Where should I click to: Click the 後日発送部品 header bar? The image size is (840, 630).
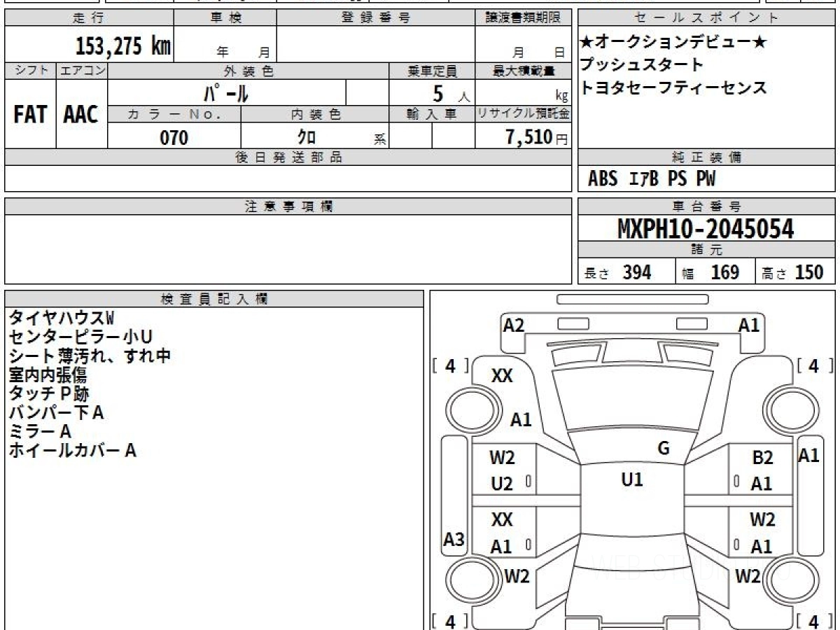tap(288, 157)
